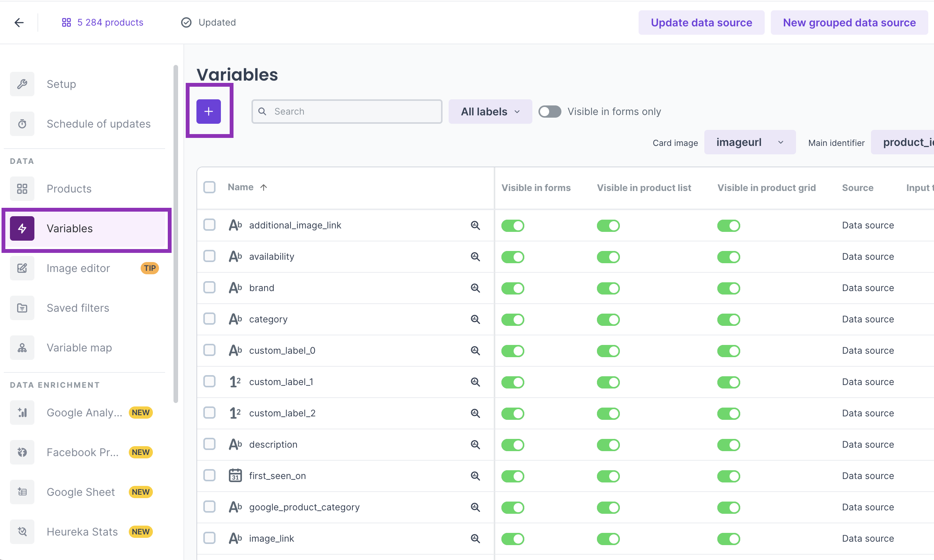Click the Variable map icon

coord(22,348)
